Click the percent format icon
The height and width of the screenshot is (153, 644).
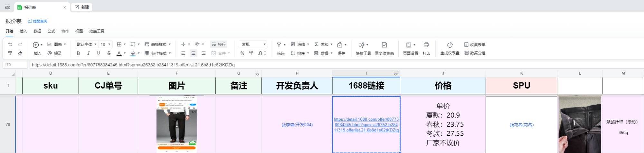coord(242,53)
